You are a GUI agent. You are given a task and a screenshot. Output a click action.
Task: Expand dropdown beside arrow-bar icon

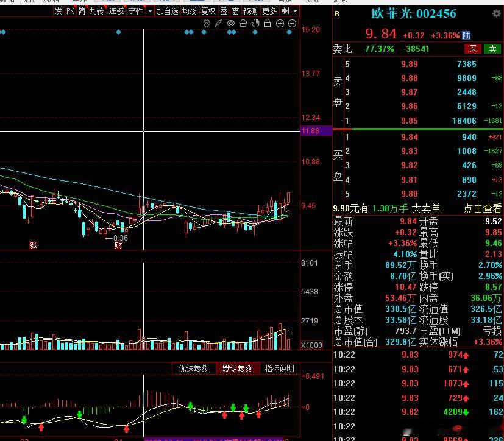point(296,11)
